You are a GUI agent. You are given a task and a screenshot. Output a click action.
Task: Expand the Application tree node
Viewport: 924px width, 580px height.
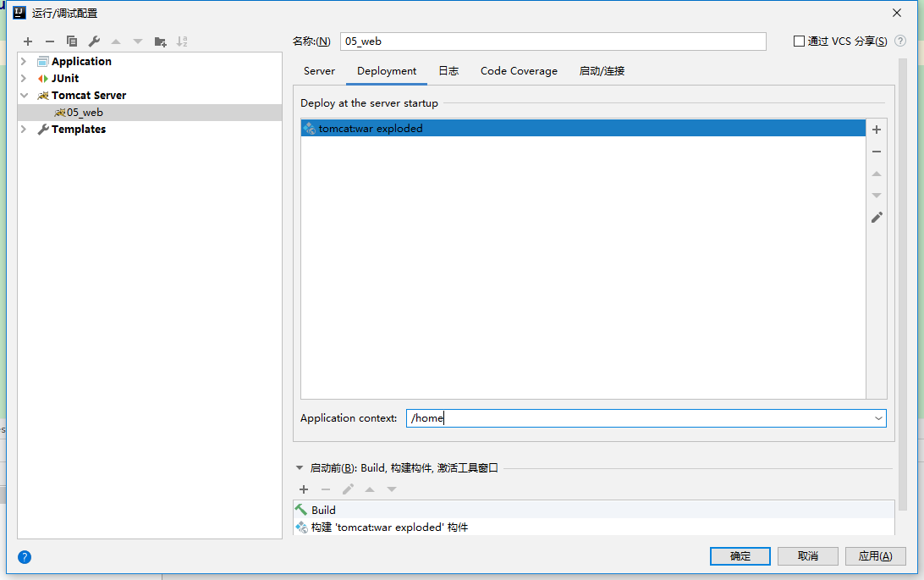click(x=24, y=61)
